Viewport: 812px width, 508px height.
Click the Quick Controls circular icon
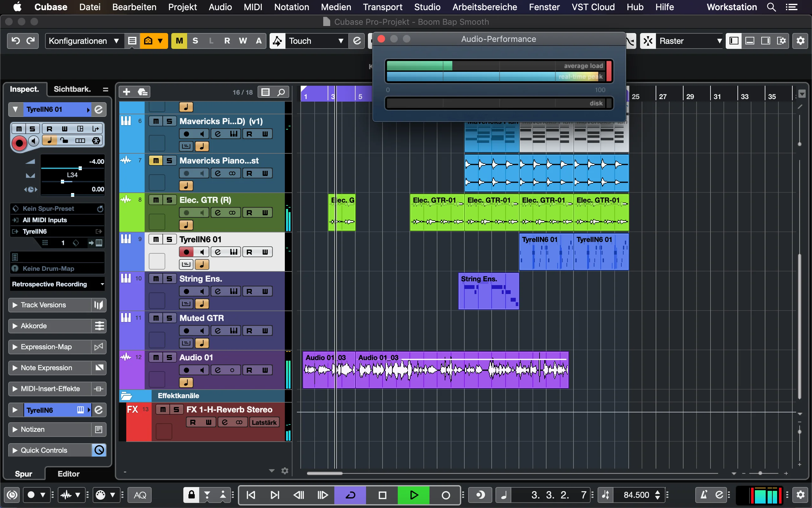click(x=99, y=450)
